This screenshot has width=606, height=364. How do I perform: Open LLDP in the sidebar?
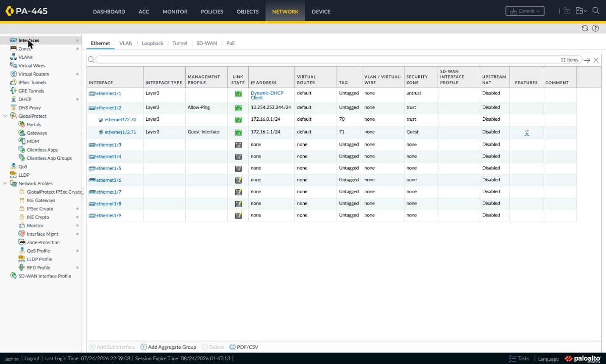pyautogui.click(x=24, y=175)
